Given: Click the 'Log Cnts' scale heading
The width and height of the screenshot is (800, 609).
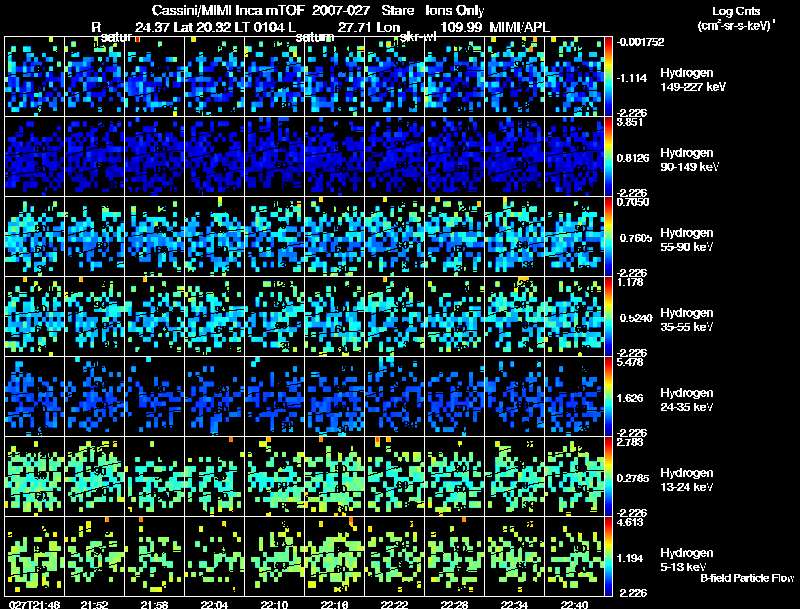Looking at the screenshot, I should click(736, 11).
